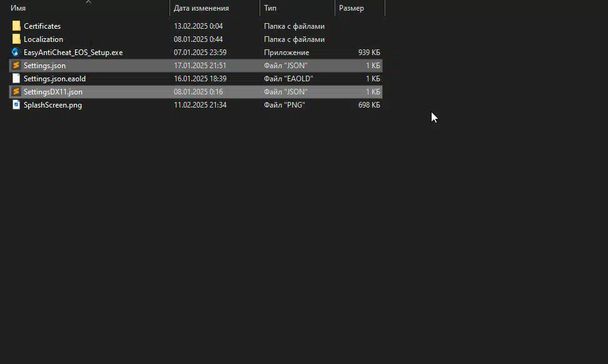Click date 16.01.2025 18:39 of Settings.json.eaold

(200, 79)
